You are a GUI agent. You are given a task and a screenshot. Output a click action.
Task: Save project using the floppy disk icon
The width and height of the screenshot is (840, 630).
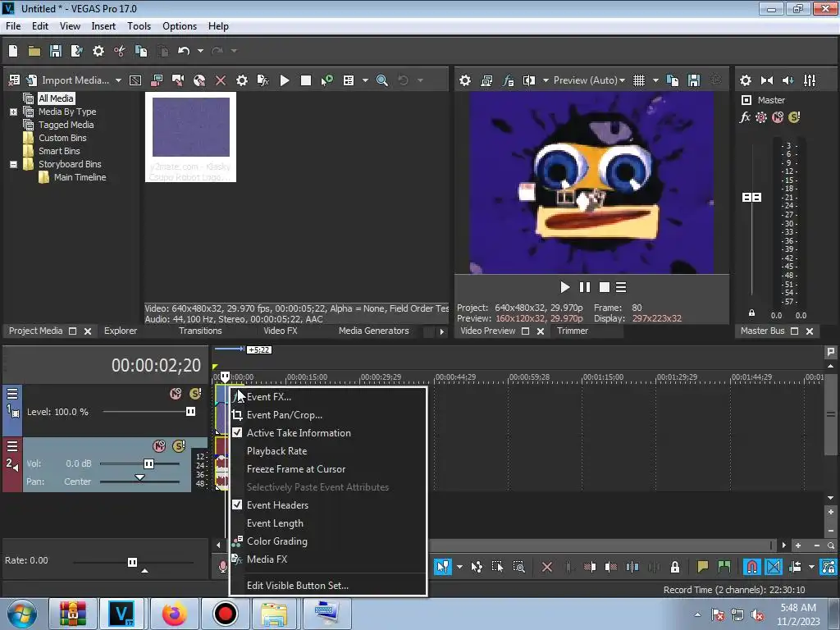click(x=55, y=51)
